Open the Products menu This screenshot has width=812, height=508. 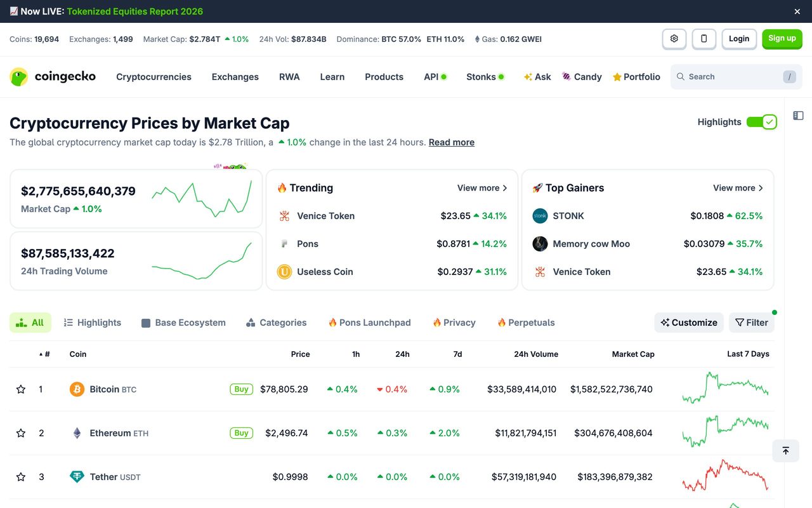tap(384, 77)
